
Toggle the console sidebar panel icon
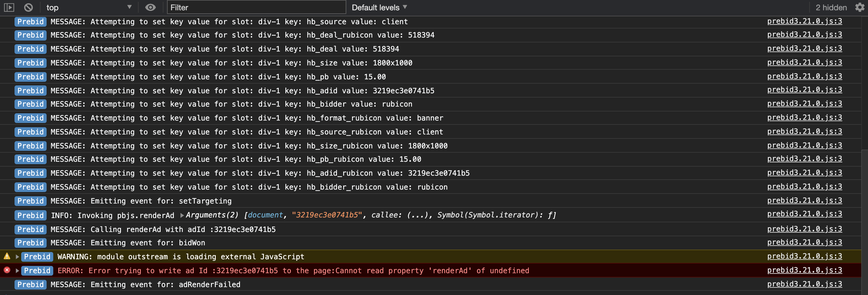click(x=9, y=7)
